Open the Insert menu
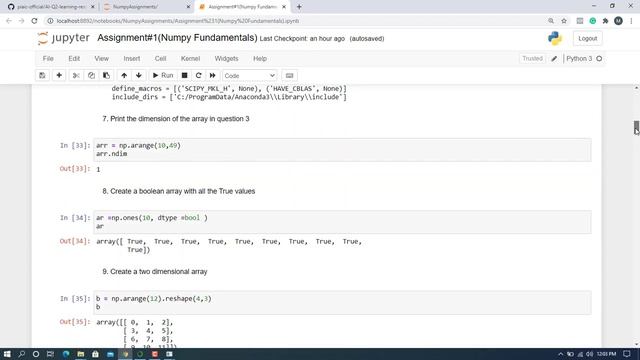Screen dimensions: 640x360 click(131, 58)
